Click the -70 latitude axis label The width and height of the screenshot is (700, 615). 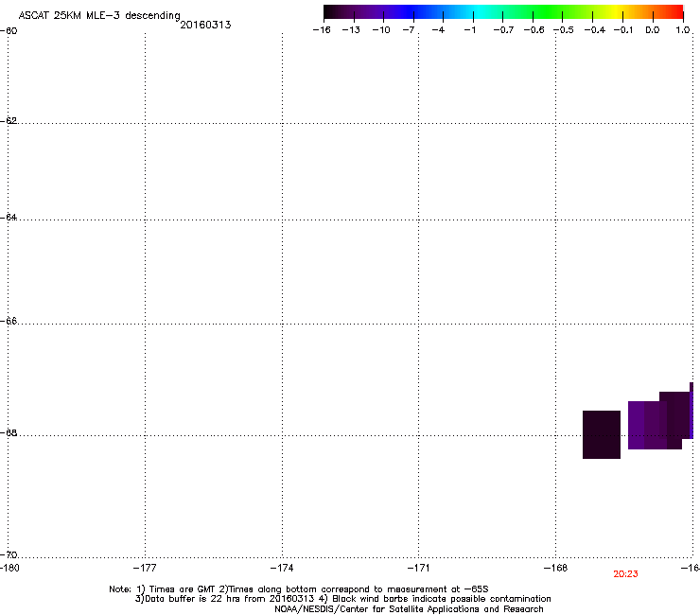[x=9, y=554]
